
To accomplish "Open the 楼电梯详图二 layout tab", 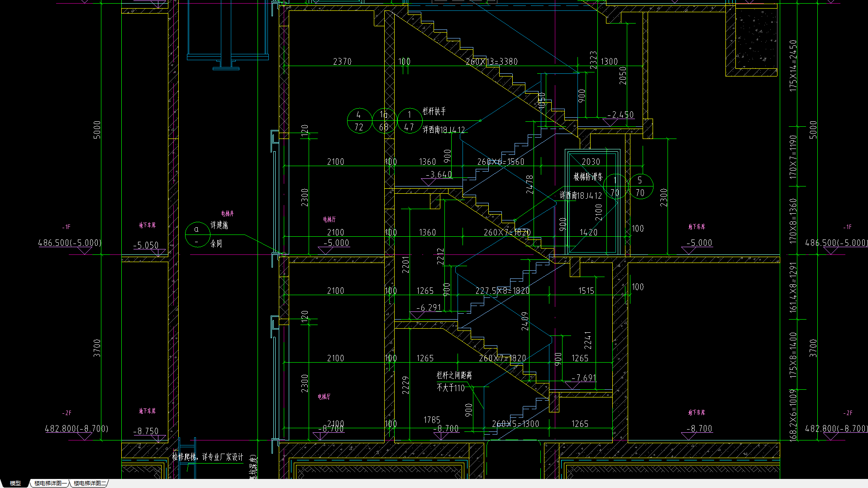I will pos(90,483).
